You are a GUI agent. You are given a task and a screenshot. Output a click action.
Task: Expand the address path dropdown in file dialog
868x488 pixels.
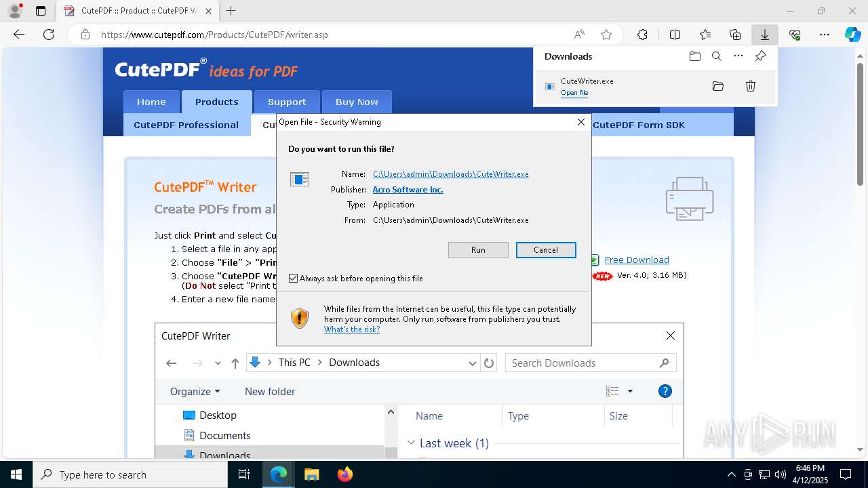coord(473,363)
